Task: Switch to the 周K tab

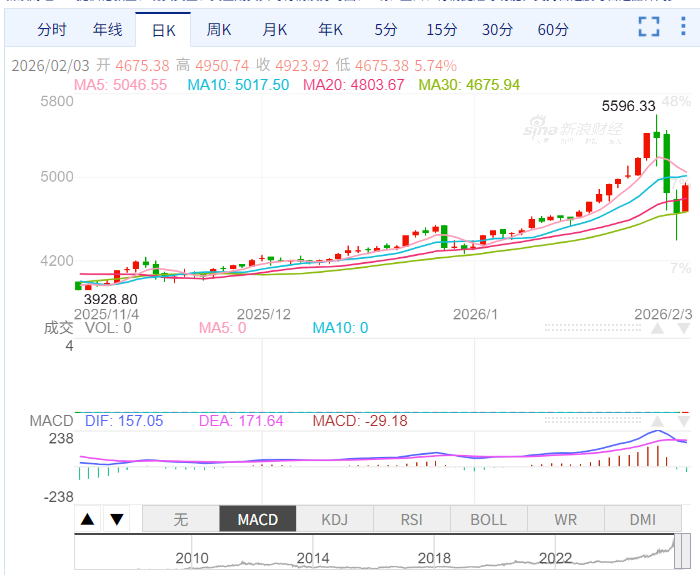Action: click(219, 30)
